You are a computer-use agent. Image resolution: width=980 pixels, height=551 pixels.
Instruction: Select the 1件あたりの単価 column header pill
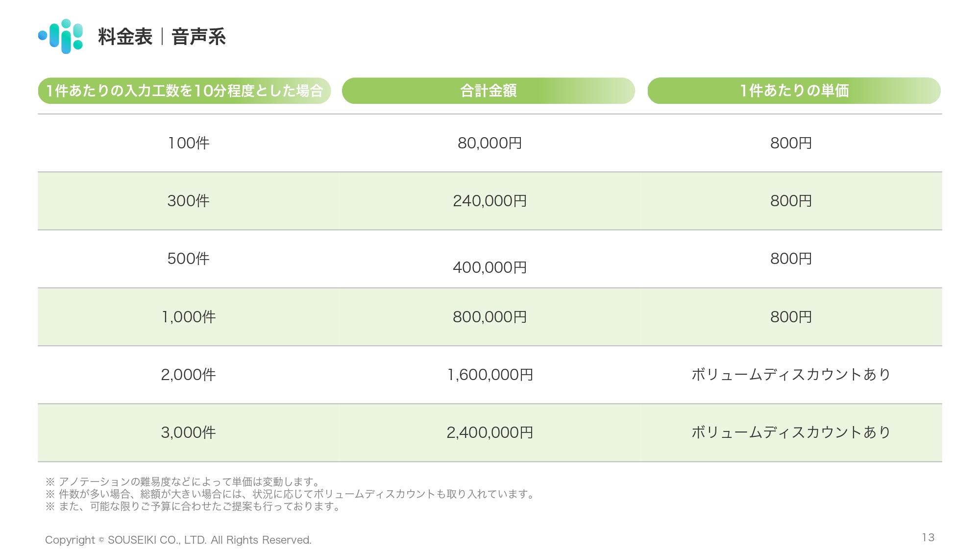(794, 91)
